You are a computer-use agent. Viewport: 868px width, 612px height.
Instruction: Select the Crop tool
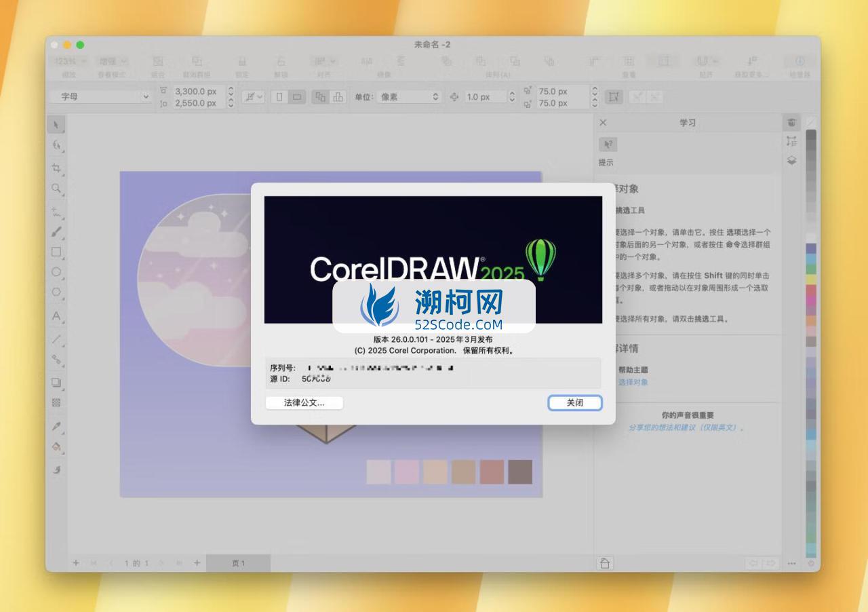click(56, 168)
